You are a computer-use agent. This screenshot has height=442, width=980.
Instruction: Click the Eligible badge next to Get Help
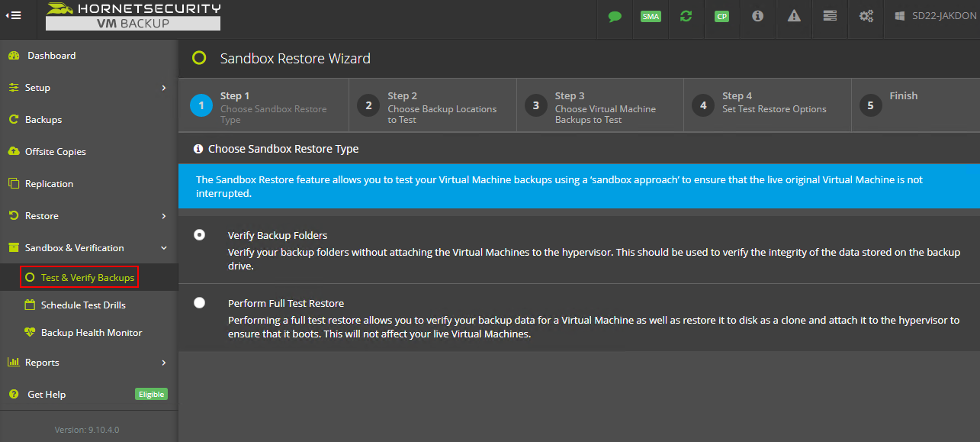(x=151, y=395)
